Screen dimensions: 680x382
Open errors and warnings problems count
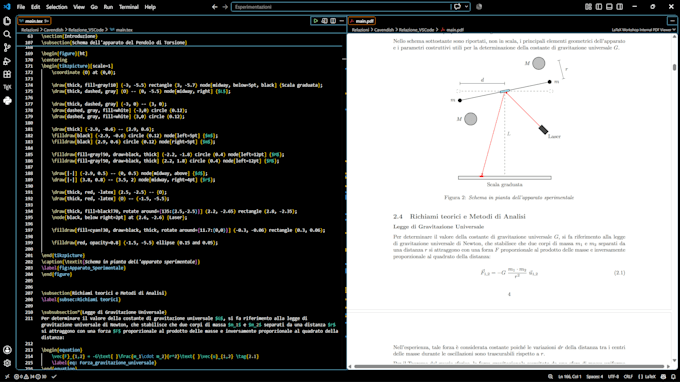[x=30, y=377]
